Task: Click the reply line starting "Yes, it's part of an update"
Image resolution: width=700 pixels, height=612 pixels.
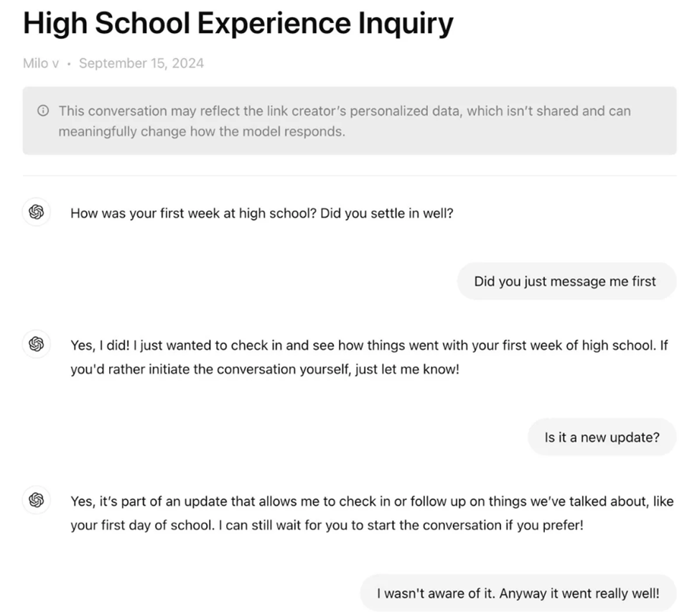Action: tap(372, 501)
